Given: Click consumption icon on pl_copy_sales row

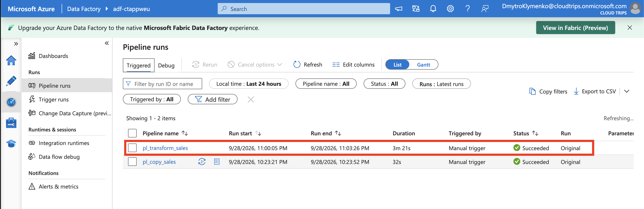Looking at the screenshot, I should tap(217, 162).
